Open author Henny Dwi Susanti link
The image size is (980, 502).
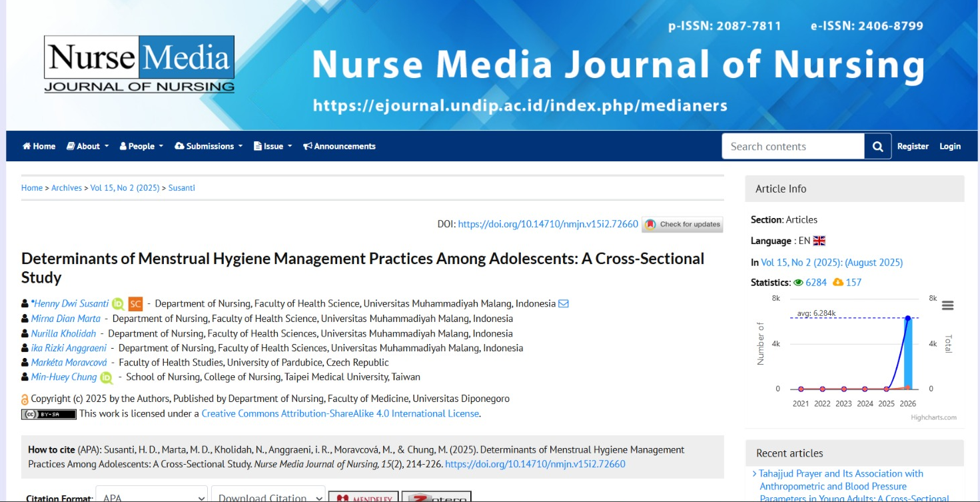(x=70, y=303)
